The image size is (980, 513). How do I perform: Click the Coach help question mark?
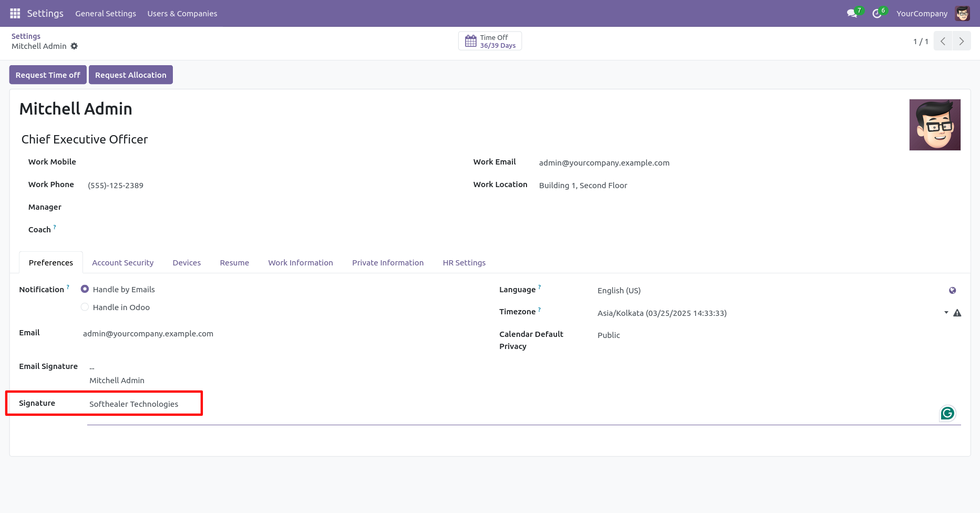(55, 227)
